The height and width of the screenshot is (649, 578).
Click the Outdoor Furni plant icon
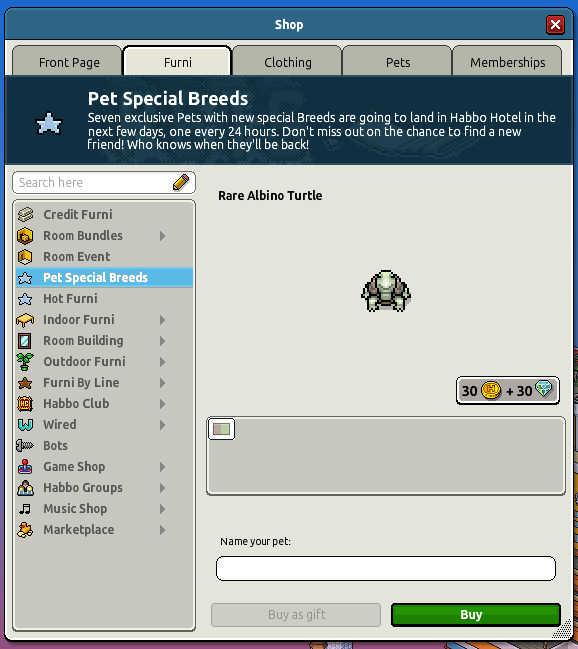coord(25,362)
